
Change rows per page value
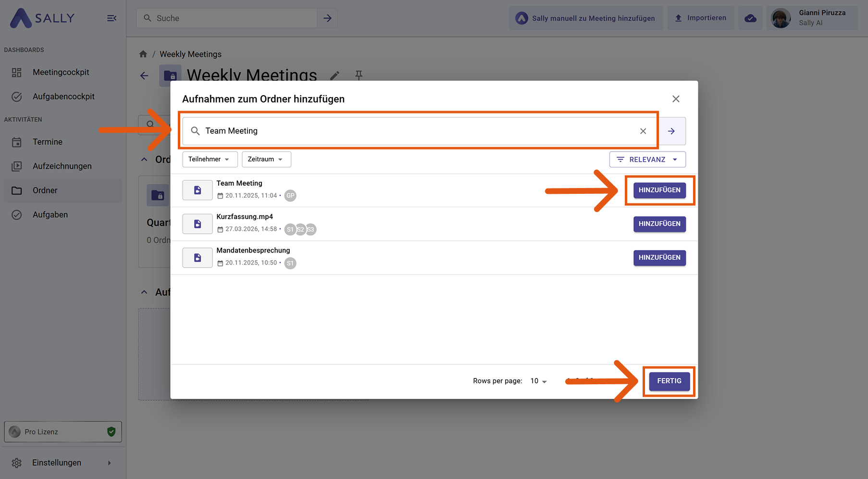tap(538, 381)
